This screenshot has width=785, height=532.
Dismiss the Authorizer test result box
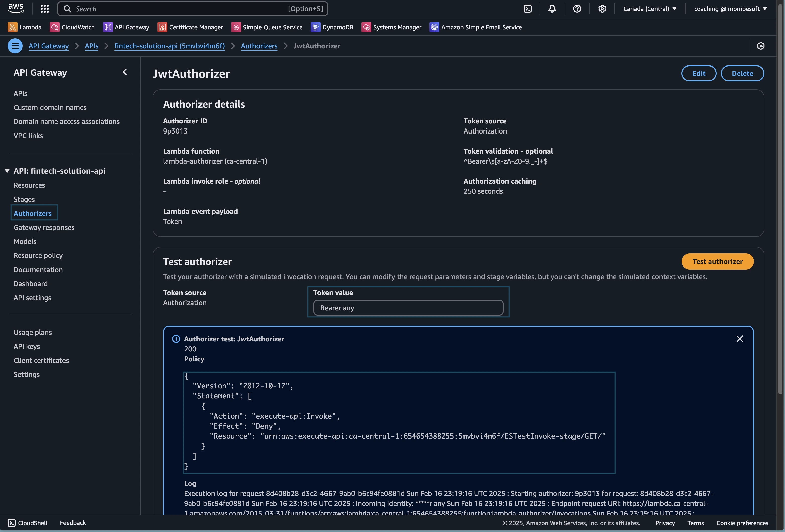pyautogui.click(x=739, y=339)
